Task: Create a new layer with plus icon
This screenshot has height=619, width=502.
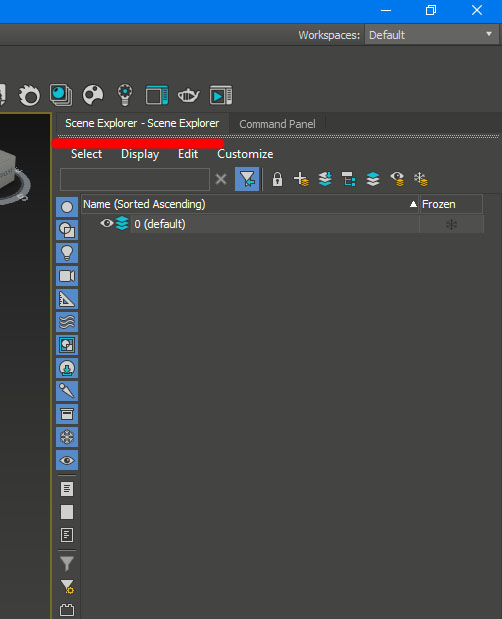Action: tap(301, 179)
